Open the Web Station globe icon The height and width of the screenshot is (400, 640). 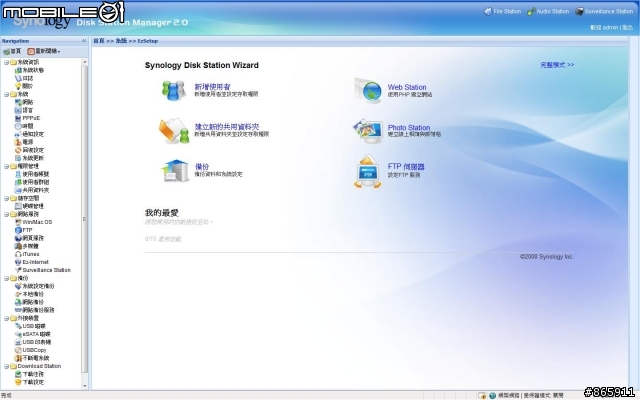click(369, 91)
